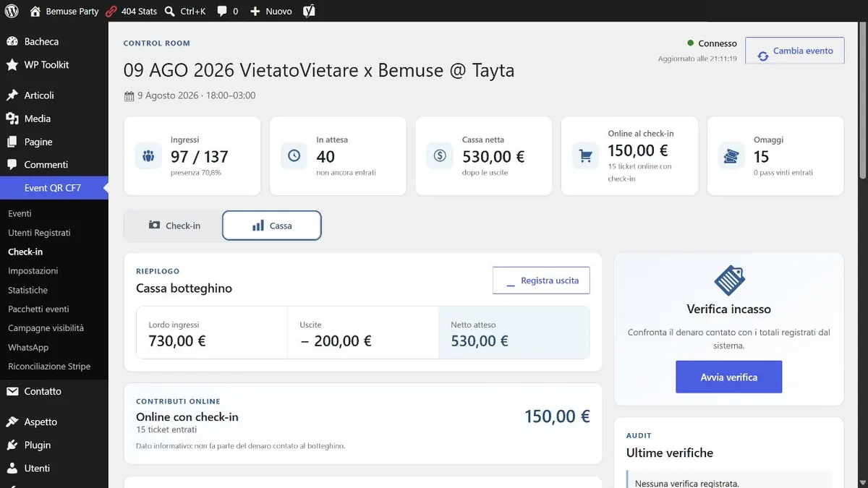This screenshot has width=868, height=488.
Task: Click the Cassa netta dollar icon
Action: click(440, 155)
